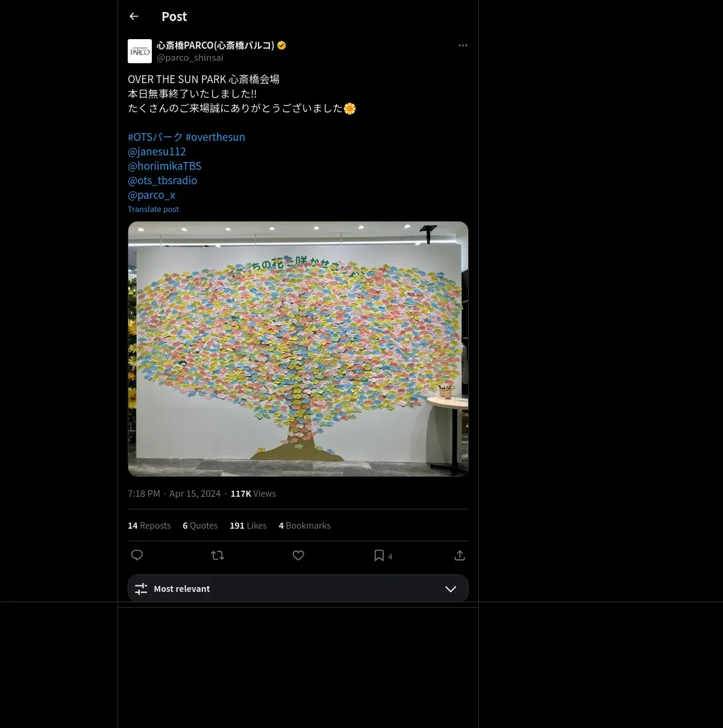This screenshot has height=728, width=723.
Task: Like the post with the heart icon
Action: coord(298,555)
